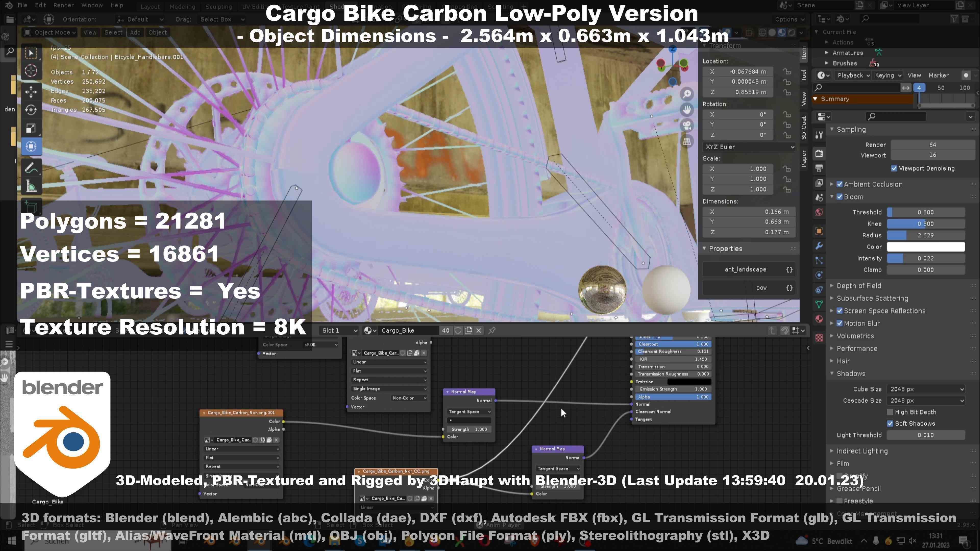Select the Annotate tool

pyautogui.click(x=31, y=168)
